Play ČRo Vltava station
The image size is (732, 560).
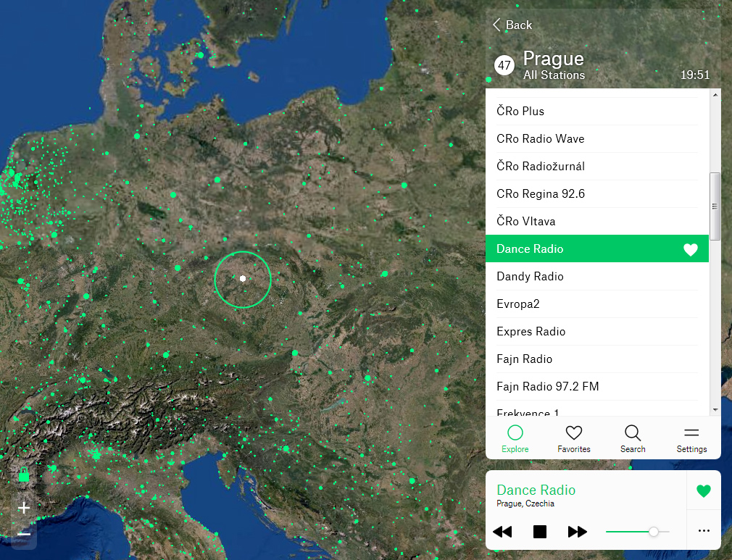[597, 221]
